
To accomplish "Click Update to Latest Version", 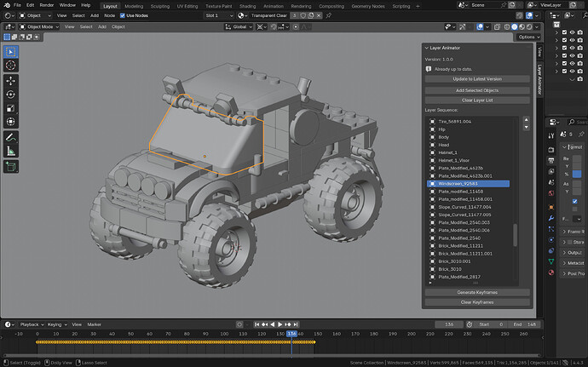I will click(477, 79).
